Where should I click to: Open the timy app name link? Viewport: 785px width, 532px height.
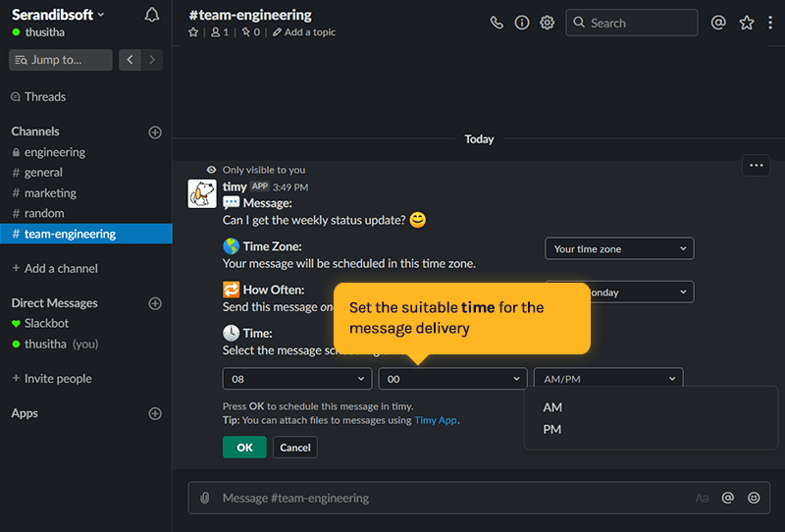[x=235, y=186]
